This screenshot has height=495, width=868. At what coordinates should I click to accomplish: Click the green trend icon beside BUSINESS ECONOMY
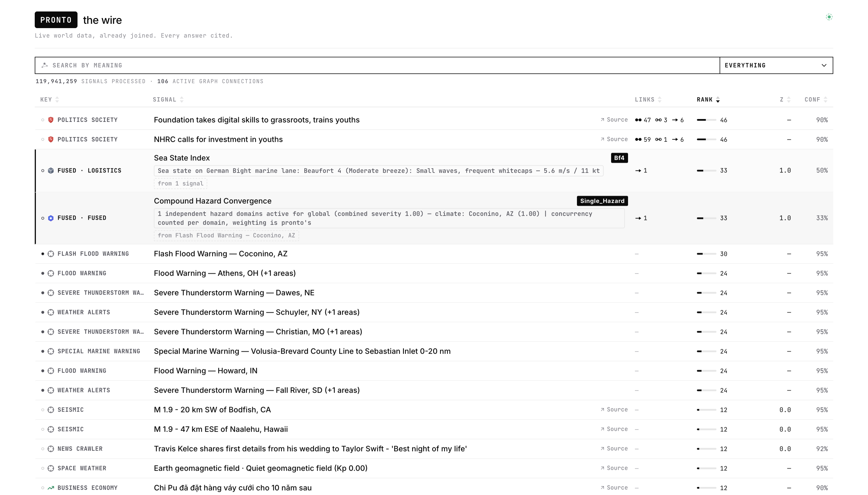[51, 488]
